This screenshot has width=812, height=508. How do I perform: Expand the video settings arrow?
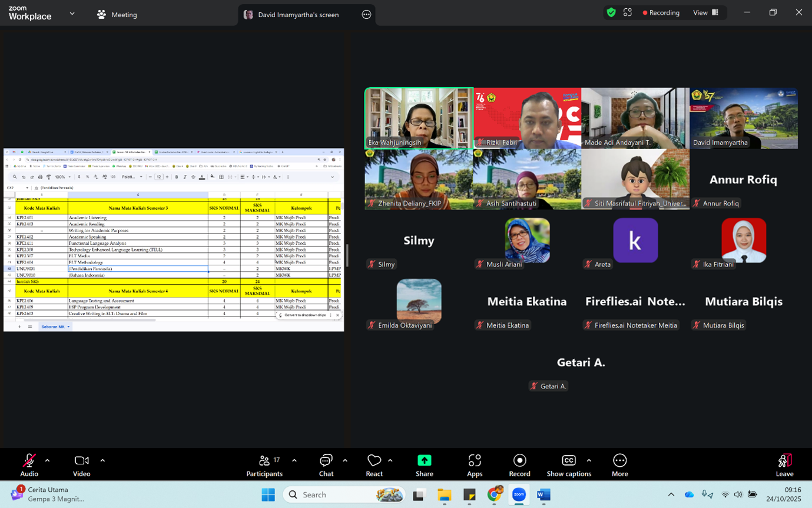[x=102, y=460]
